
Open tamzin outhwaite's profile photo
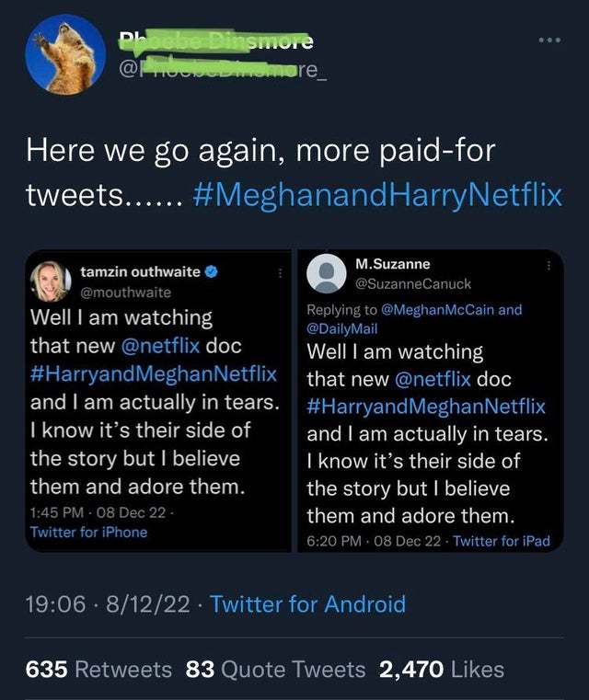(51, 281)
